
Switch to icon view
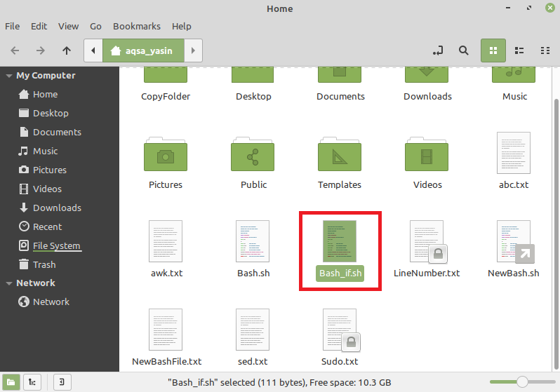[x=493, y=50]
